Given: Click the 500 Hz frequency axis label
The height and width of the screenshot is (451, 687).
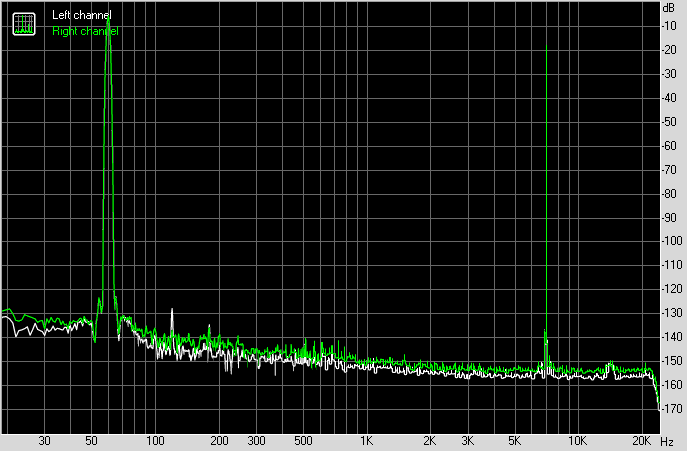Looking at the screenshot, I should point(302,441).
